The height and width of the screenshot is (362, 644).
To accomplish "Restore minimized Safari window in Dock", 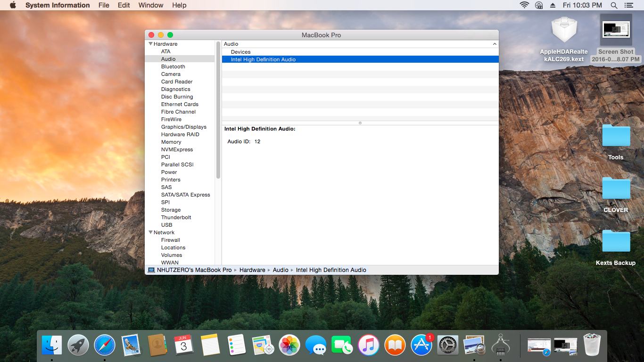I will tap(539, 346).
